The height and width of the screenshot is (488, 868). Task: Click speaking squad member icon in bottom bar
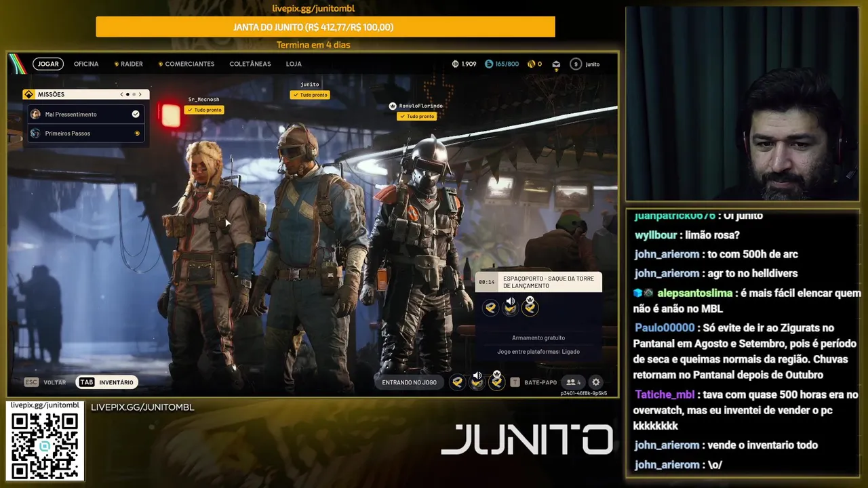477,381
